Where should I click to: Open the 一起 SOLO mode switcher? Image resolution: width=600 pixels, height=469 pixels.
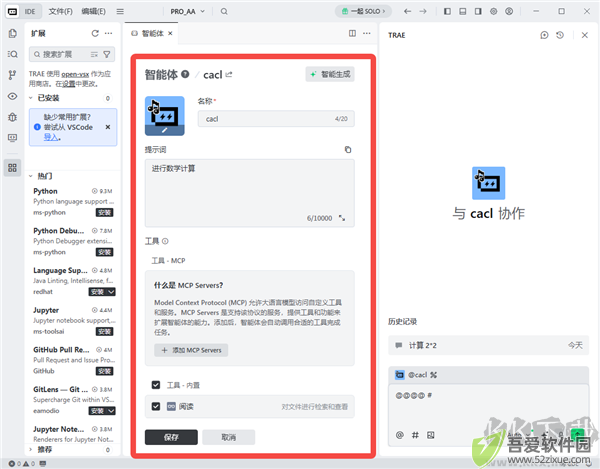point(363,11)
